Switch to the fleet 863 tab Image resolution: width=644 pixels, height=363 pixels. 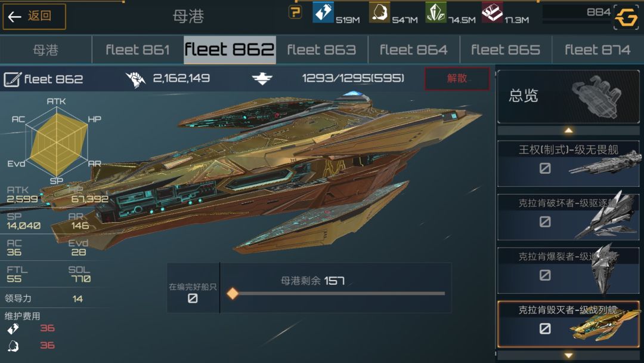point(321,50)
